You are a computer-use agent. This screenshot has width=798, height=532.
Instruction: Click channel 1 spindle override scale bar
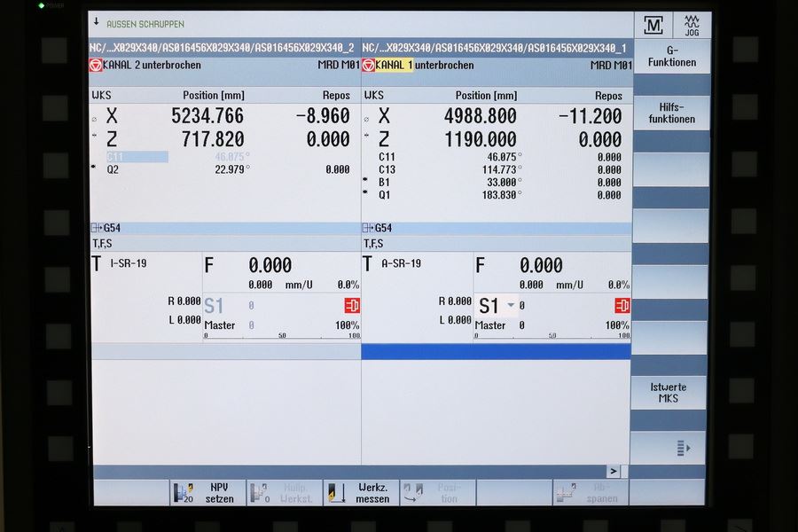552,337
